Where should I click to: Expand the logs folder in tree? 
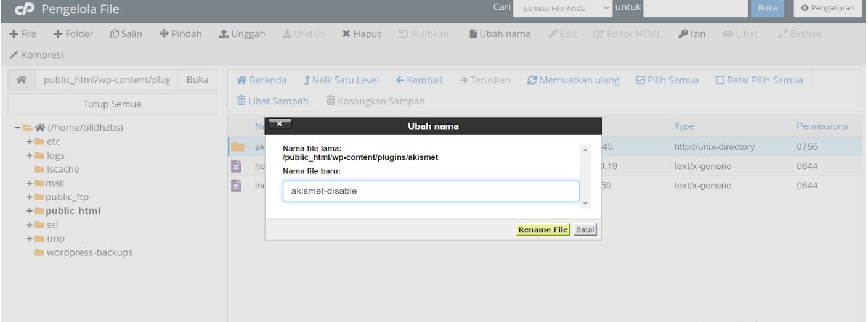click(x=30, y=155)
